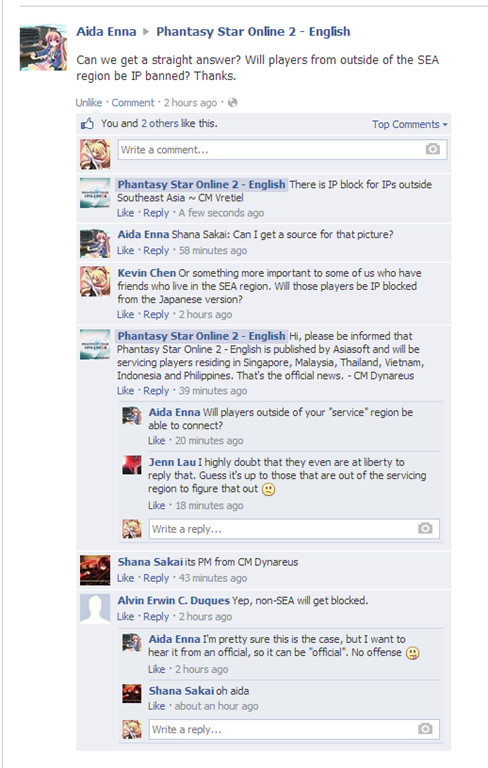This screenshot has width=488, height=768.
Task: Click the bottom Write a reply field
Action: coord(294,729)
